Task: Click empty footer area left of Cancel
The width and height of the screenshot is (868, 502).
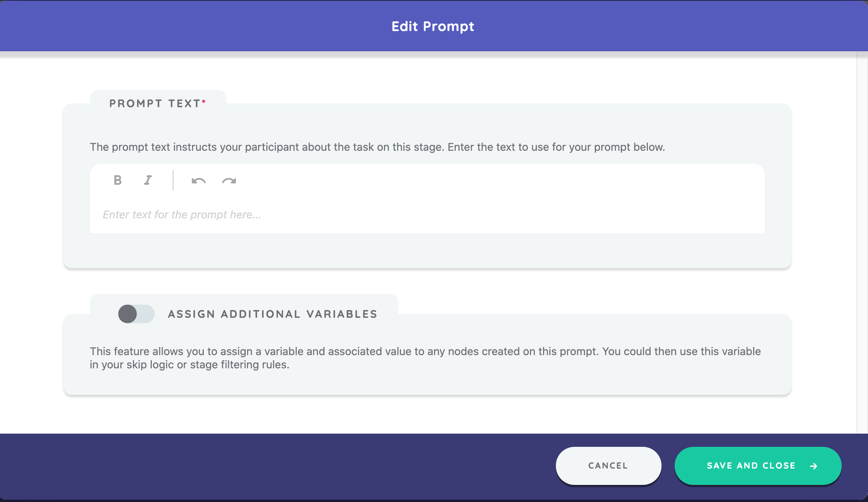Action: [272, 465]
